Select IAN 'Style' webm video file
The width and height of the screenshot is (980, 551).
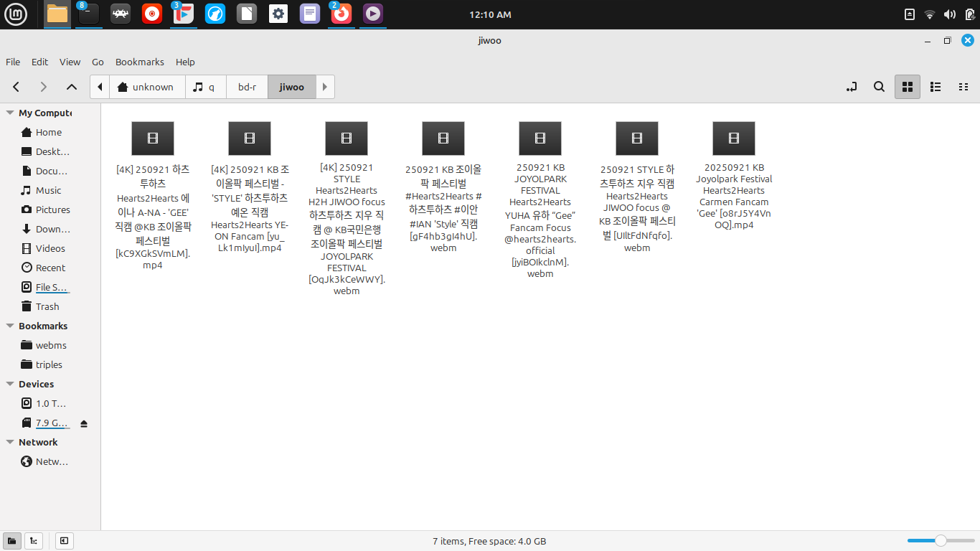443,187
